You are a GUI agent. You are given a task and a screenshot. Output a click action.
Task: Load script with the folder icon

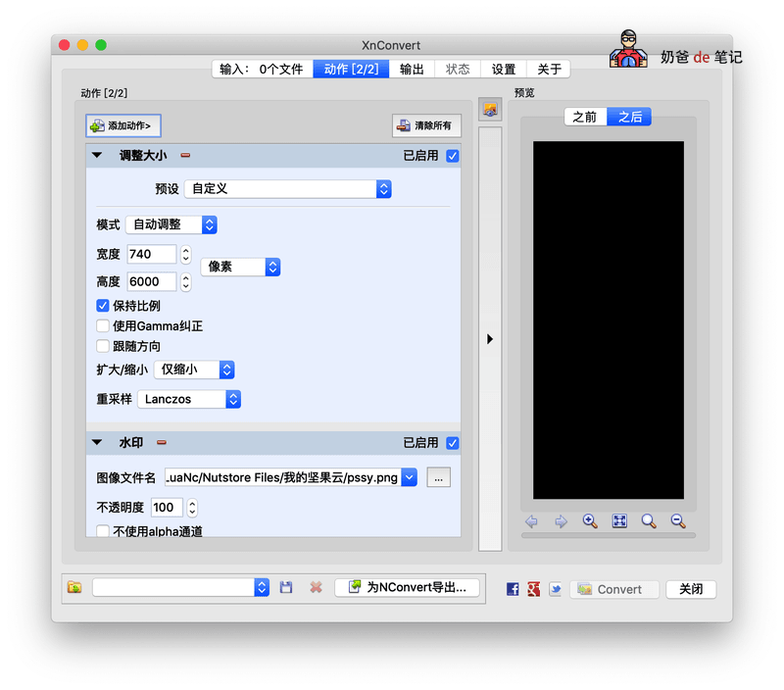74,587
